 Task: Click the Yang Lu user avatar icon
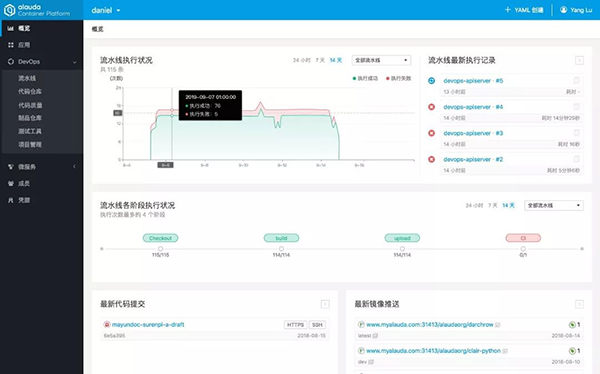(564, 10)
